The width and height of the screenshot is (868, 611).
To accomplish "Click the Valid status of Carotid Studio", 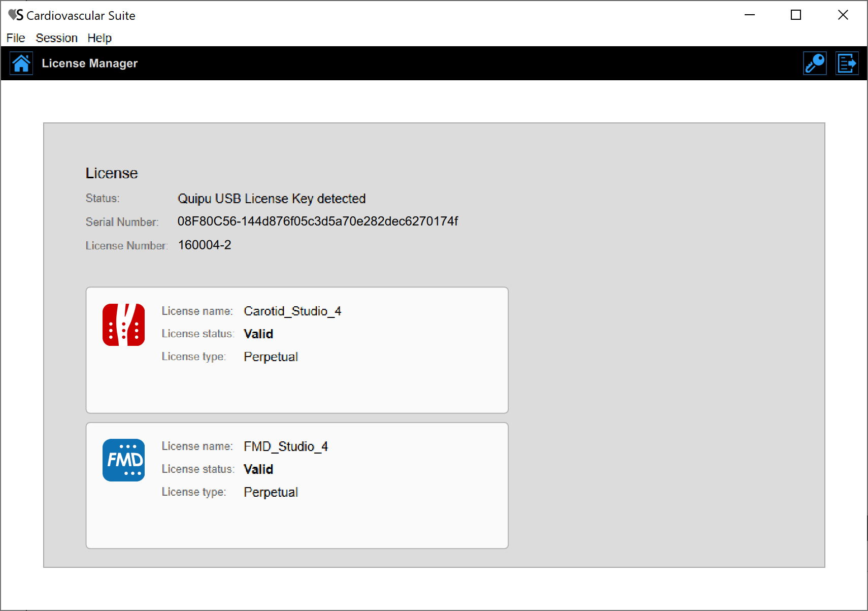I will tap(258, 334).
